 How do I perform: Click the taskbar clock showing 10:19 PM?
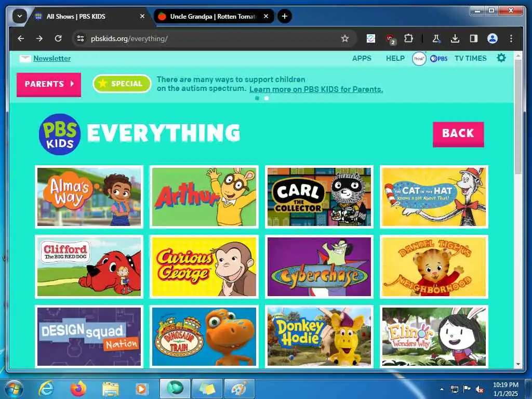[506, 389]
